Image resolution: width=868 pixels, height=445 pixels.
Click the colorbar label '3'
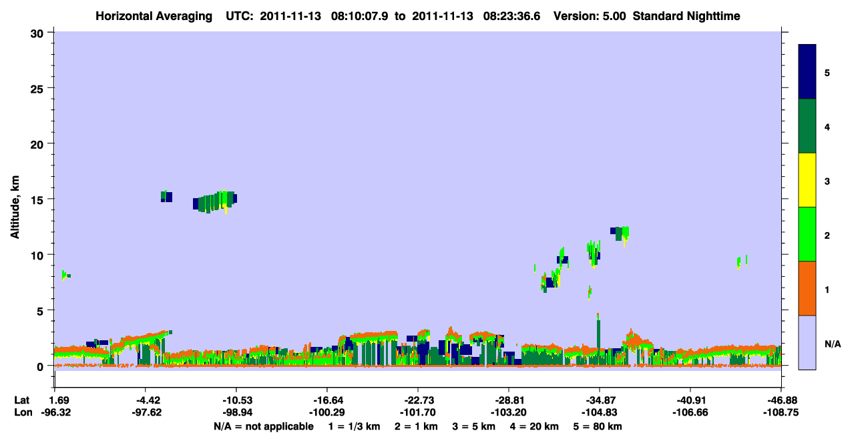coord(827,181)
